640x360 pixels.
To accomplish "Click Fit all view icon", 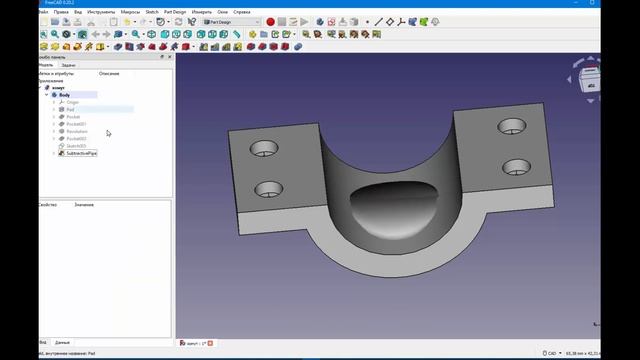I will click(x=44, y=34).
